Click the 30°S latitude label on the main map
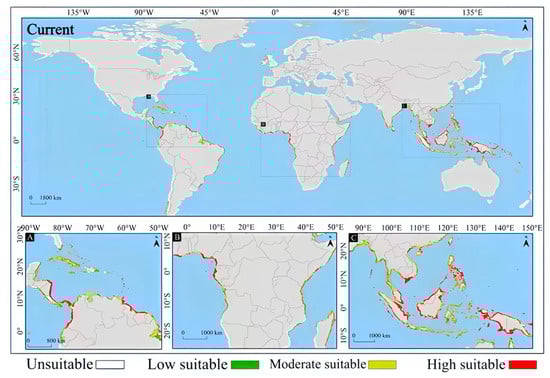 click(16, 183)
